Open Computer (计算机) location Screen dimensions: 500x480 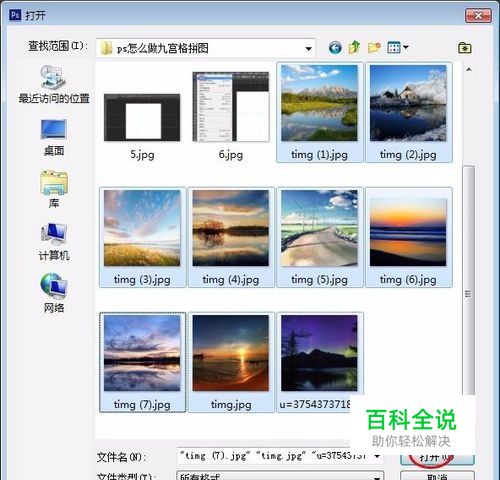pyautogui.click(x=54, y=242)
